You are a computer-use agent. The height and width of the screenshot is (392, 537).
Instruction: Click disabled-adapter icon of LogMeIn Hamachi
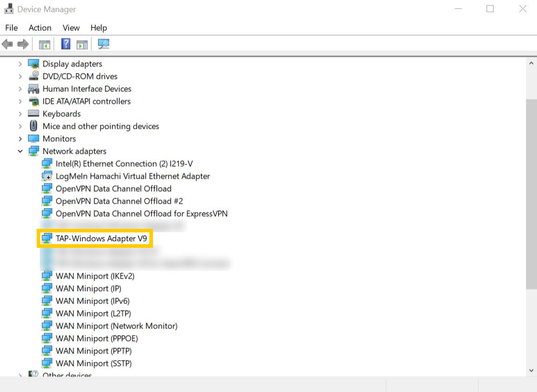(x=47, y=176)
